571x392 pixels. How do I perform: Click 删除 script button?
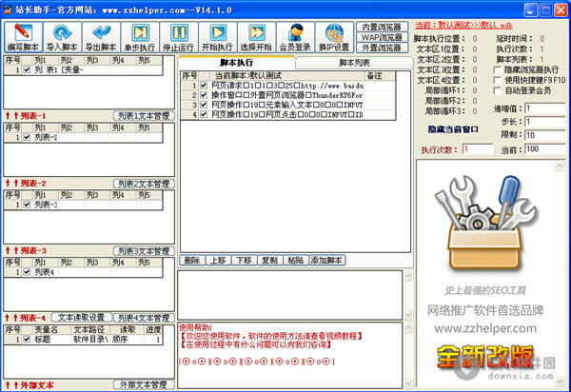[x=192, y=261]
